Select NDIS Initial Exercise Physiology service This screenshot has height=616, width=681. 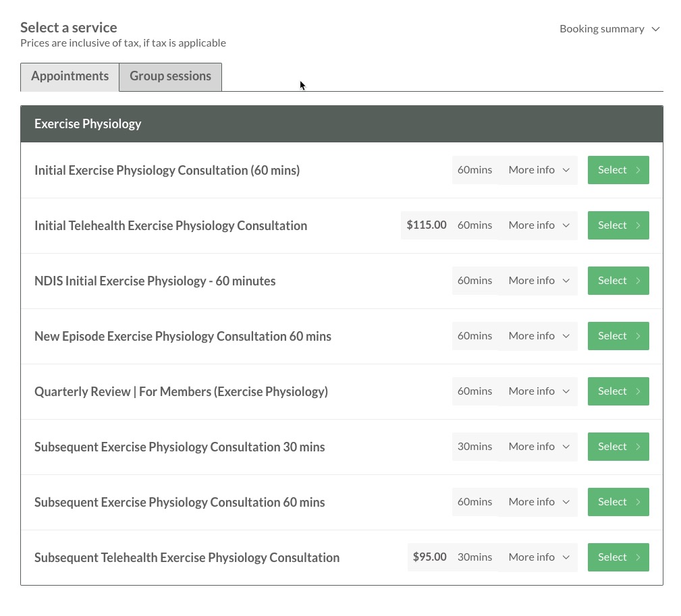618,281
